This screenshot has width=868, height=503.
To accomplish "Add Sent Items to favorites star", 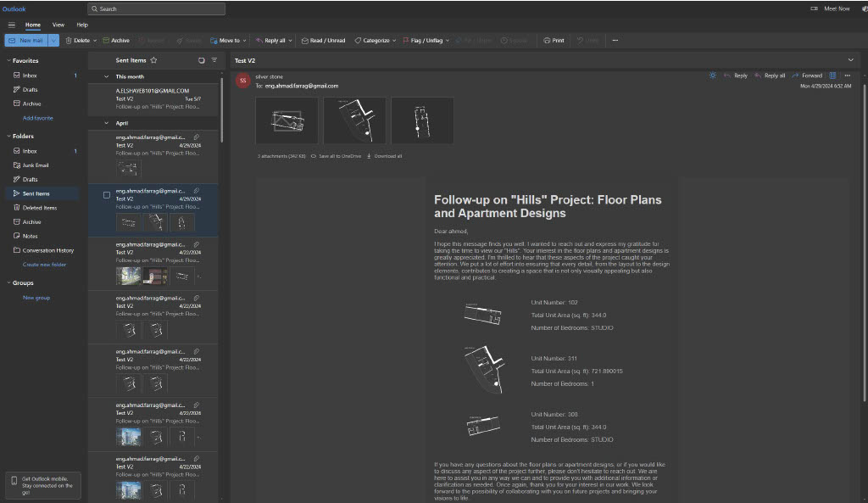I will (153, 60).
